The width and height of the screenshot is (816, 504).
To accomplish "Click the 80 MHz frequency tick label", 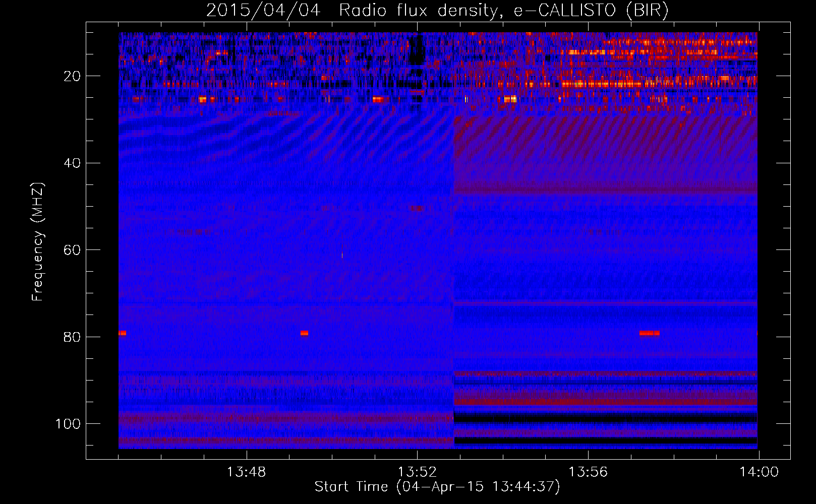I will point(72,337).
